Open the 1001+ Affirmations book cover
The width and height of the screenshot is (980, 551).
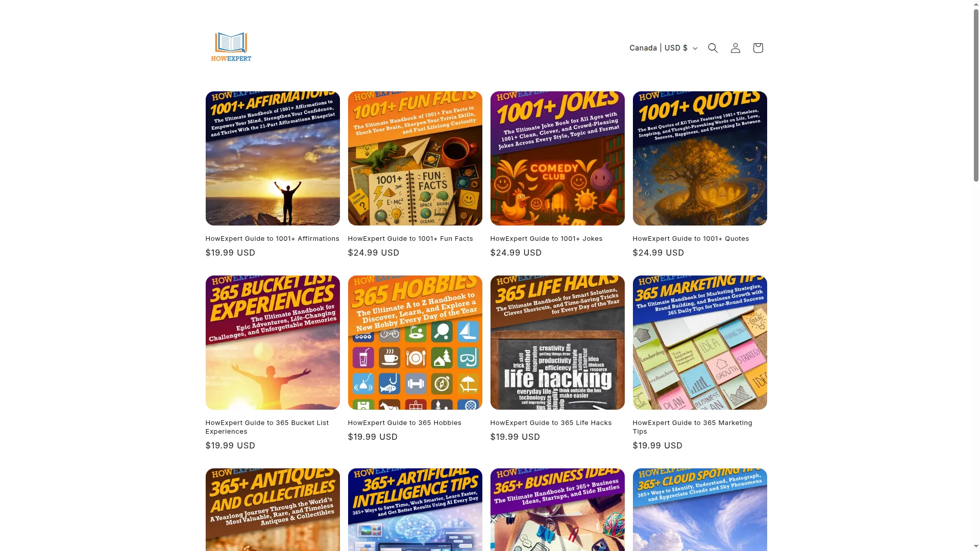click(x=273, y=159)
